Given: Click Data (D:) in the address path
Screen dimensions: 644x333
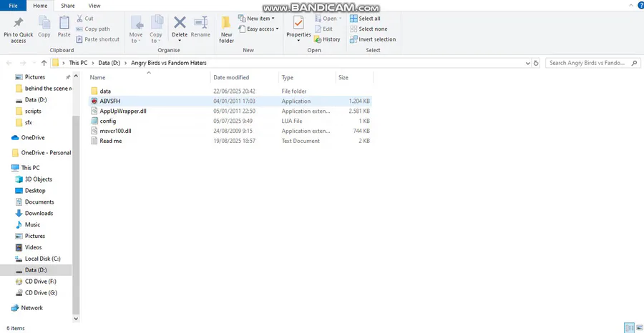Looking at the screenshot, I should (x=109, y=63).
